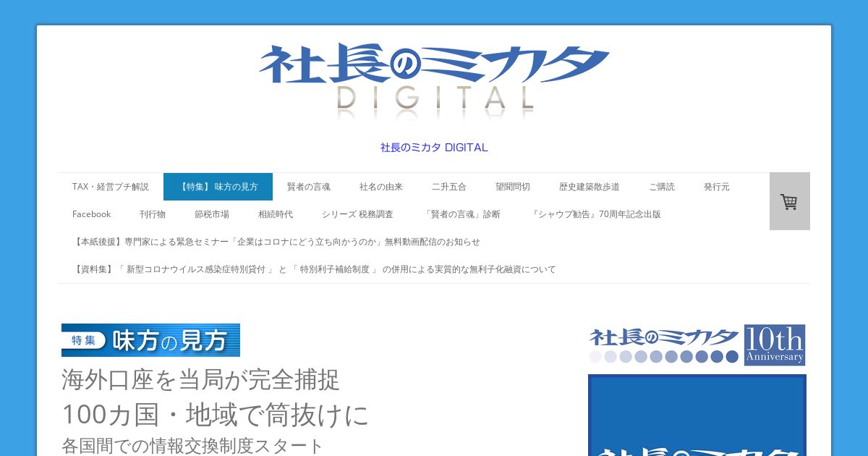The height and width of the screenshot is (456, 868).
Task: Open the shopping cart icon
Action: click(789, 201)
